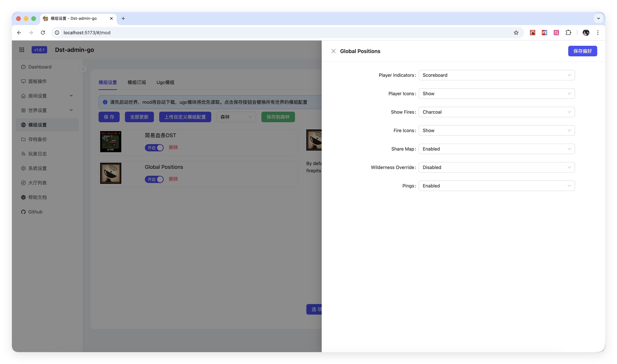Open a new browser tab
Viewport: 617px width, 364px height.
tap(123, 18)
